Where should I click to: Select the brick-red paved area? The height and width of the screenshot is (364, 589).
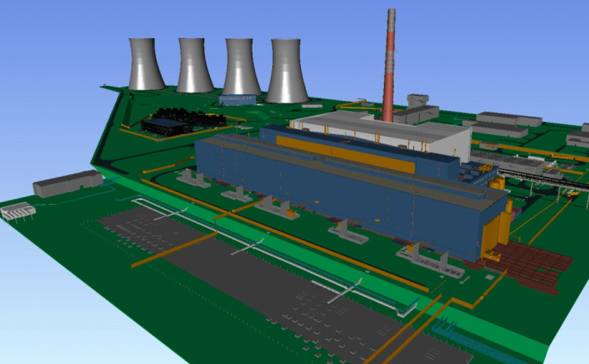pyautogui.click(x=526, y=266)
